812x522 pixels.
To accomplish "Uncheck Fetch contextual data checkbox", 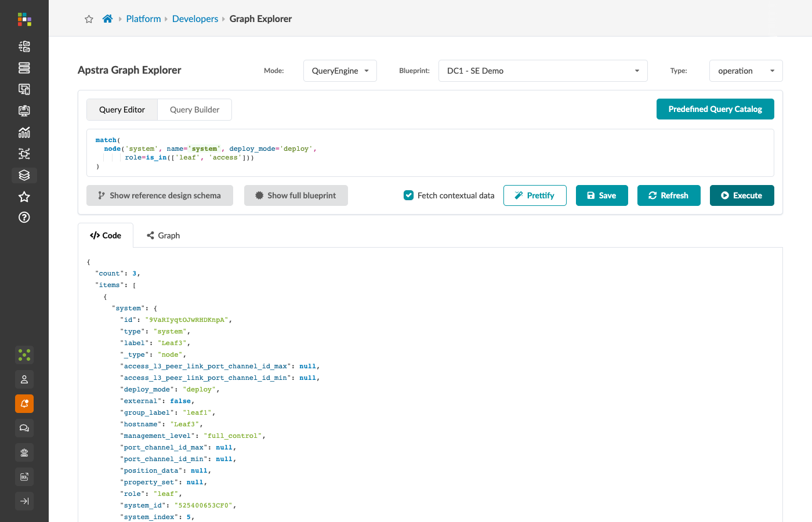I will (x=409, y=195).
